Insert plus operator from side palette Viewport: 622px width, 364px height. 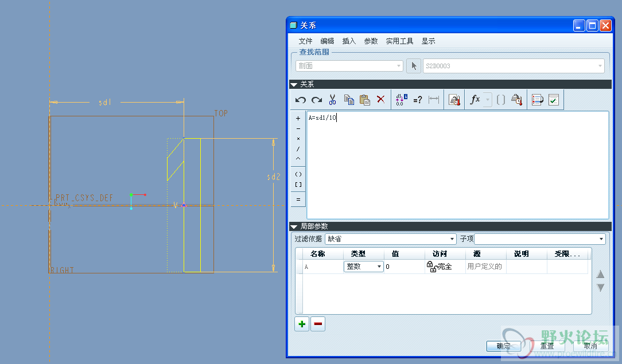click(x=298, y=119)
